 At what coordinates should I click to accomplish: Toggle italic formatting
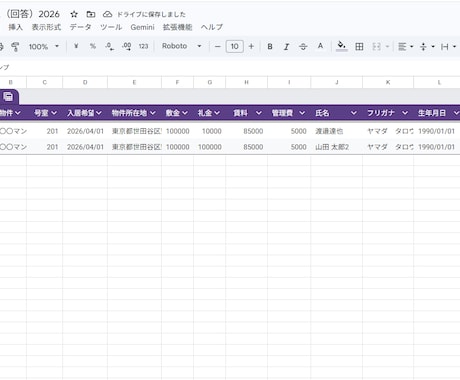(286, 47)
